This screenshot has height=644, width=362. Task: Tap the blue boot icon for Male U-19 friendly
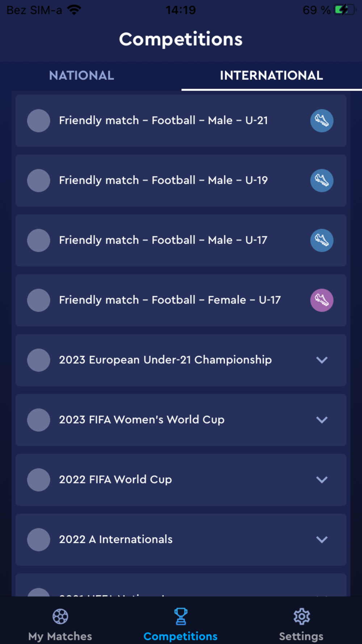point(321,180)
